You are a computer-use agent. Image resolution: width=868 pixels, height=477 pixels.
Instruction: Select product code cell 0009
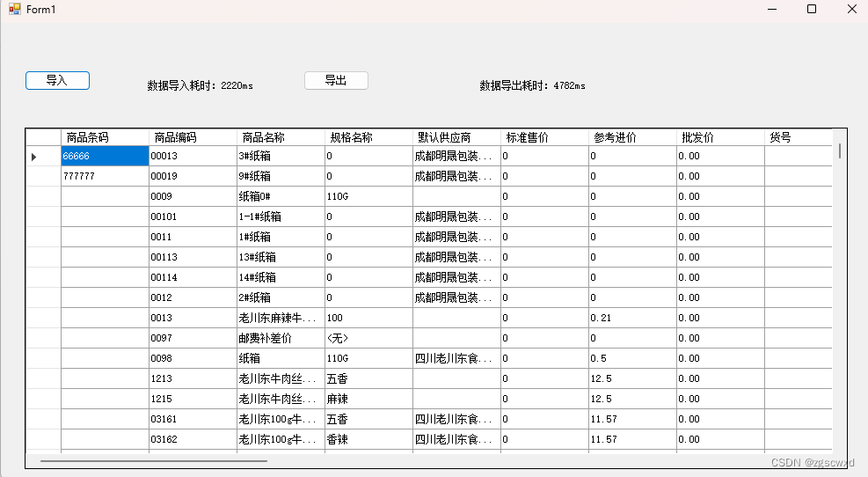point(193,196)
